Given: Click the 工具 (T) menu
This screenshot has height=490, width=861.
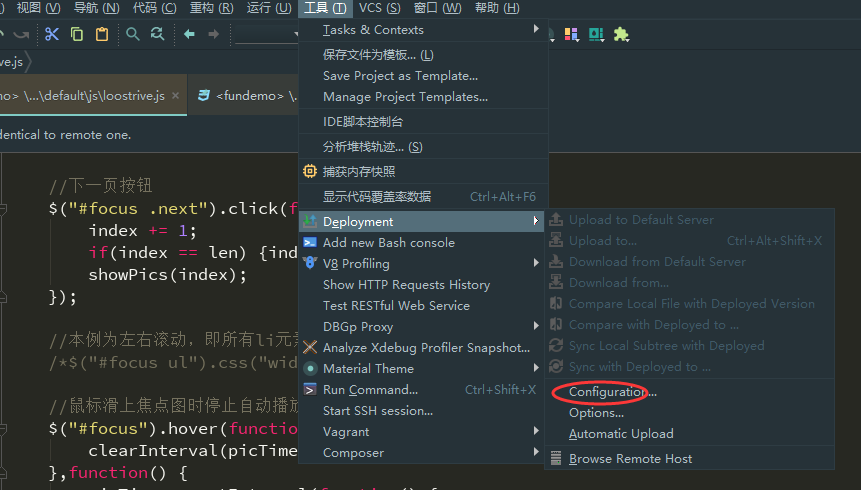Looking at the screenshot, I should pos(325,8).
